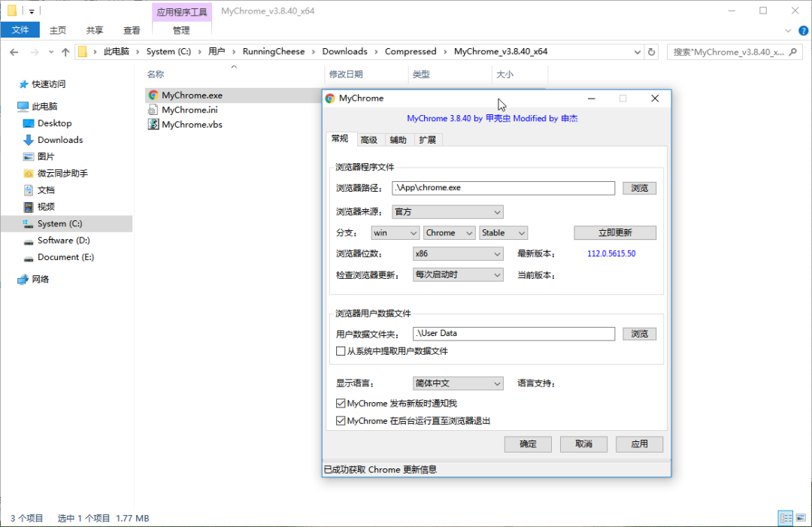The height and width of the screenshot is (527, 812).
Task: Click the System (C:) drive icon
Action: pyautogui.click(x=29, y=223)
